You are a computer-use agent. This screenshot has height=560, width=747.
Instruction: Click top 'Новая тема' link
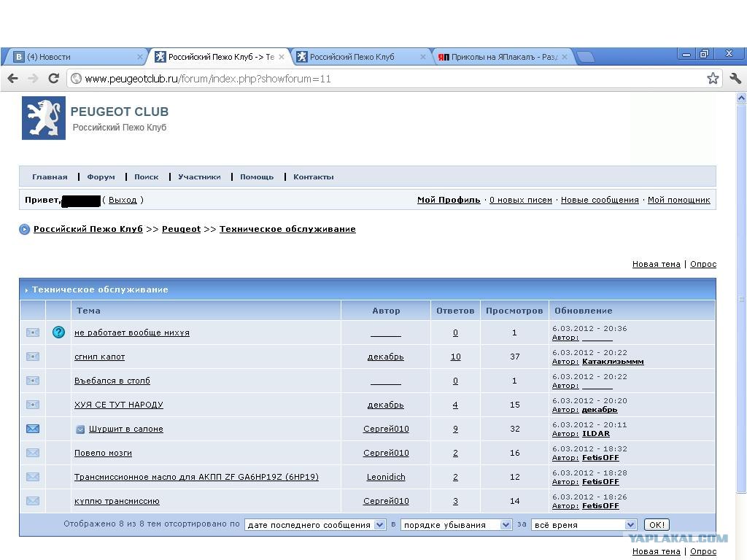coord(656,264)
